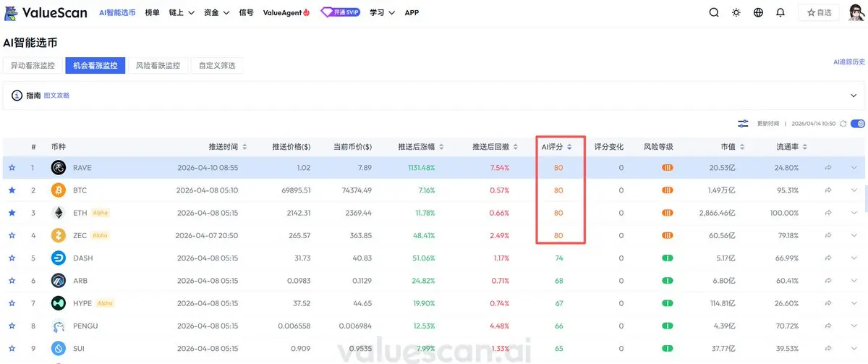This screenshot has width=868, height=364.
Task: Favorite ARB with its star
Action: 12,280
